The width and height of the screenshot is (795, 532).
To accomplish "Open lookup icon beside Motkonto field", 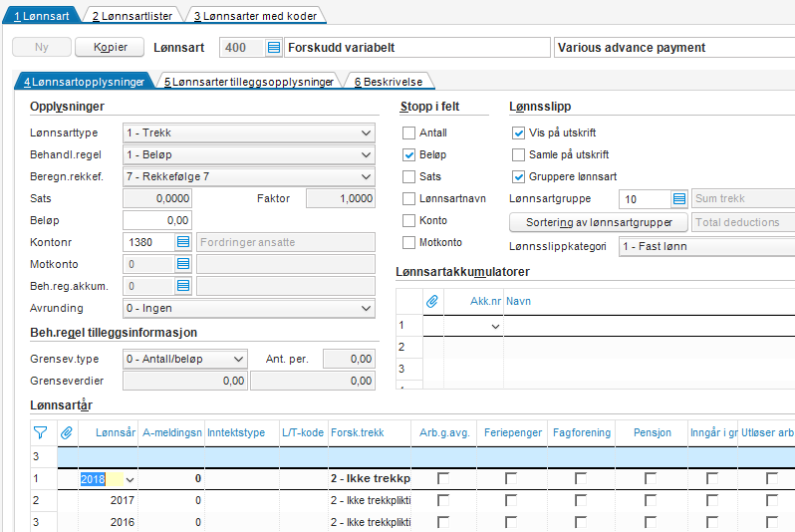I will click(183, 264).
